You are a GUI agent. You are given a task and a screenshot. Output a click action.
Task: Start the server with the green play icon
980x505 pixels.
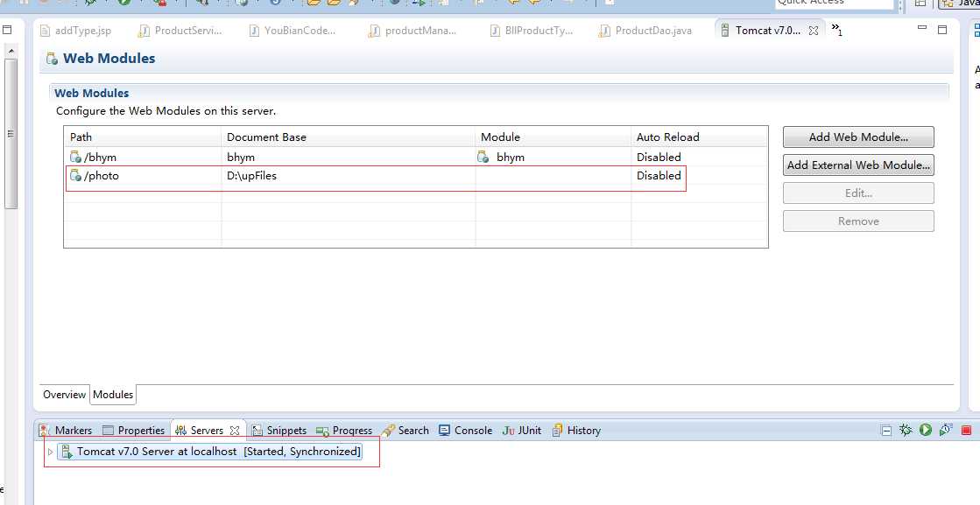(926, 430)
